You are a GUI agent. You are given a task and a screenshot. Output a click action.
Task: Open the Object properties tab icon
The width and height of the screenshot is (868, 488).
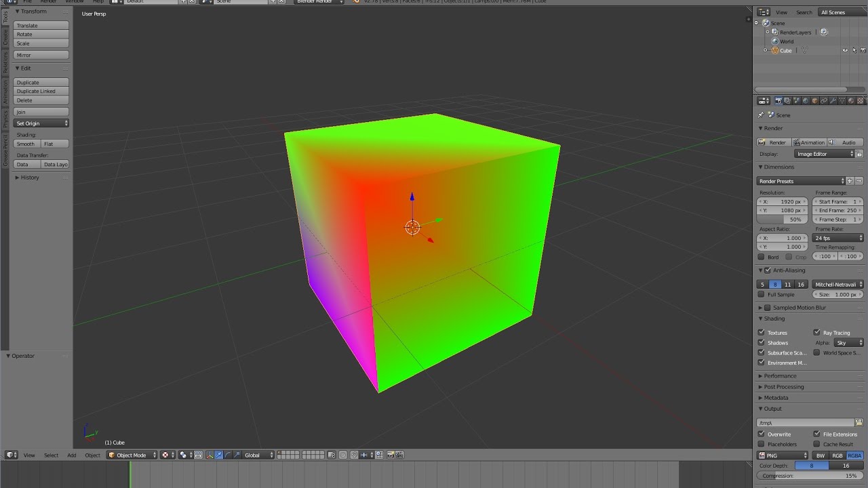tap(814, 101)
